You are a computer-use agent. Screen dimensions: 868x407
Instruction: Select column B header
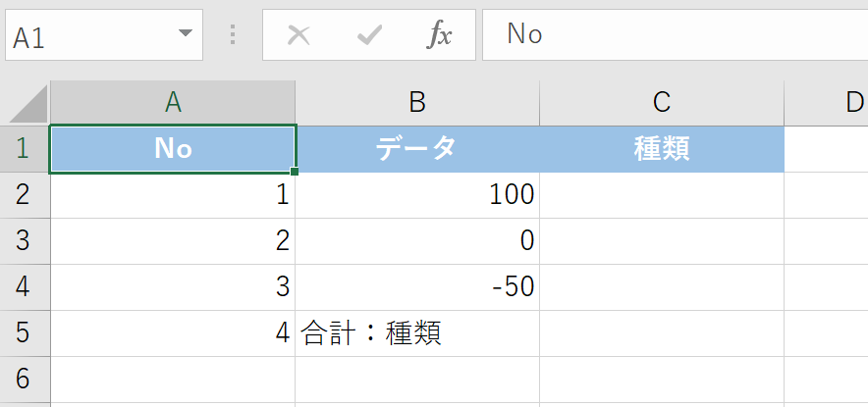pos(417,102)
